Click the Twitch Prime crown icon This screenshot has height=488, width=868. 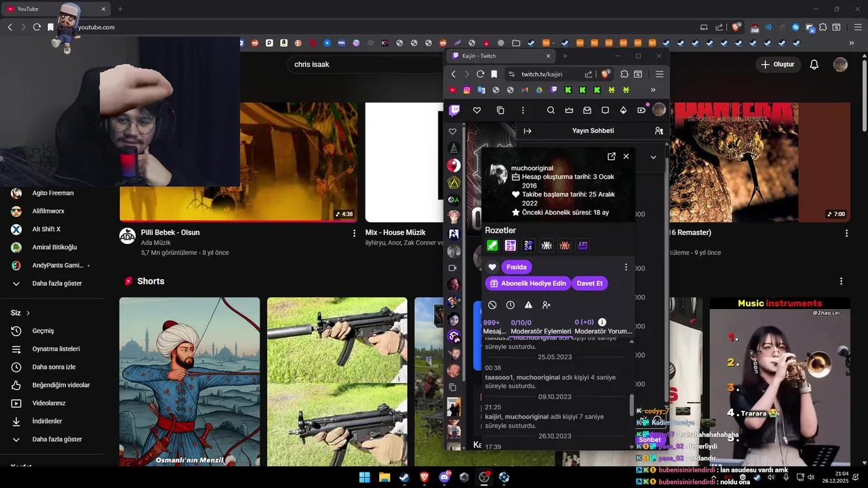click(569, 110)
